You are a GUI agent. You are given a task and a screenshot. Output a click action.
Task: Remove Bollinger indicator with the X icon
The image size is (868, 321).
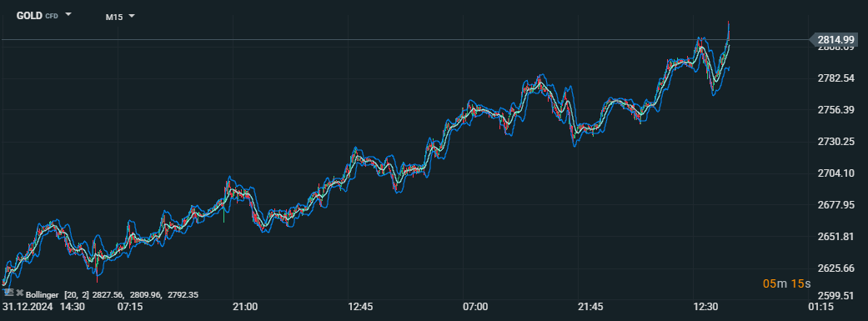pos(20,293)
